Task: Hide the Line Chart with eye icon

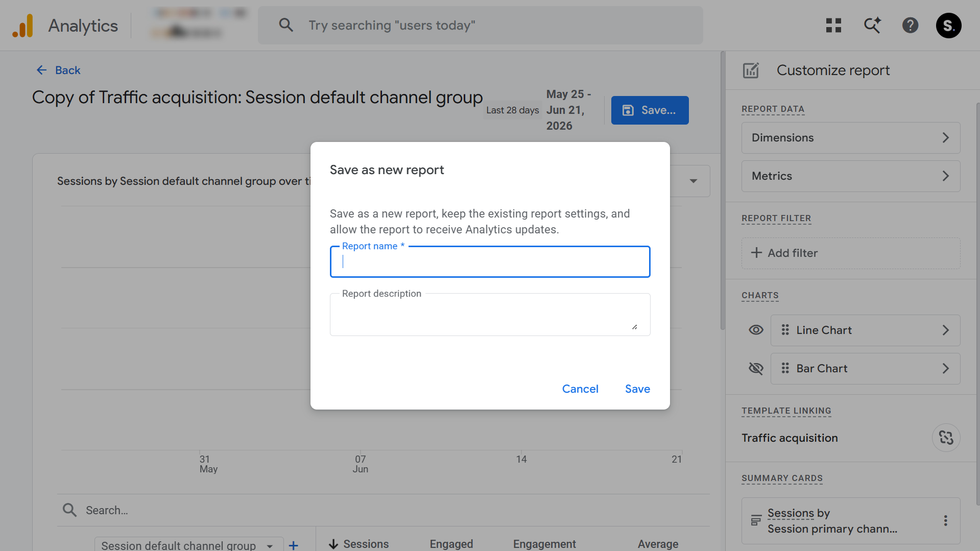Action: pos(756,330)
